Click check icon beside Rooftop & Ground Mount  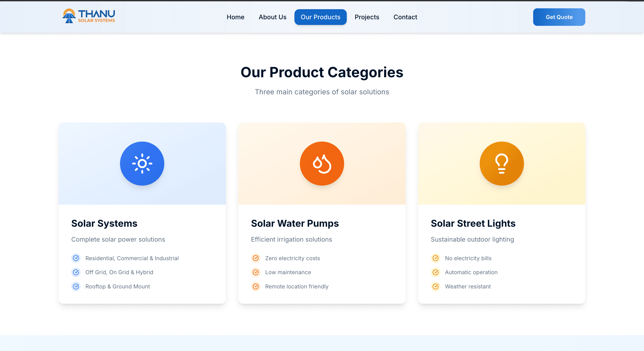[x=76, y=286]
